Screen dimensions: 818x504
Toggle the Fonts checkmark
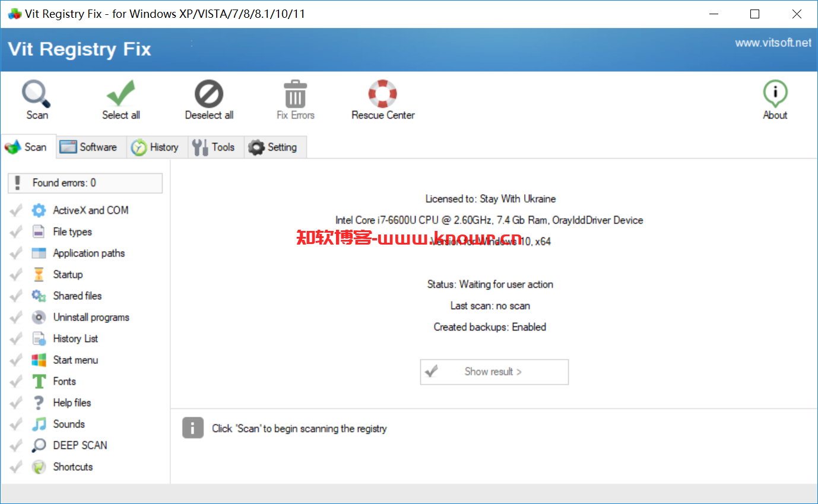(x=17, y=381)
